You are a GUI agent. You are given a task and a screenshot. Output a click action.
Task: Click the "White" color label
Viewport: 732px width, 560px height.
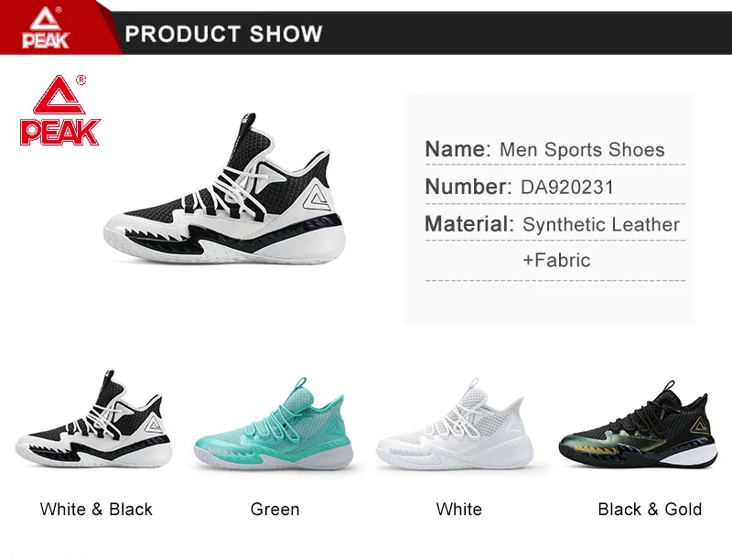(x=459, y=509)
